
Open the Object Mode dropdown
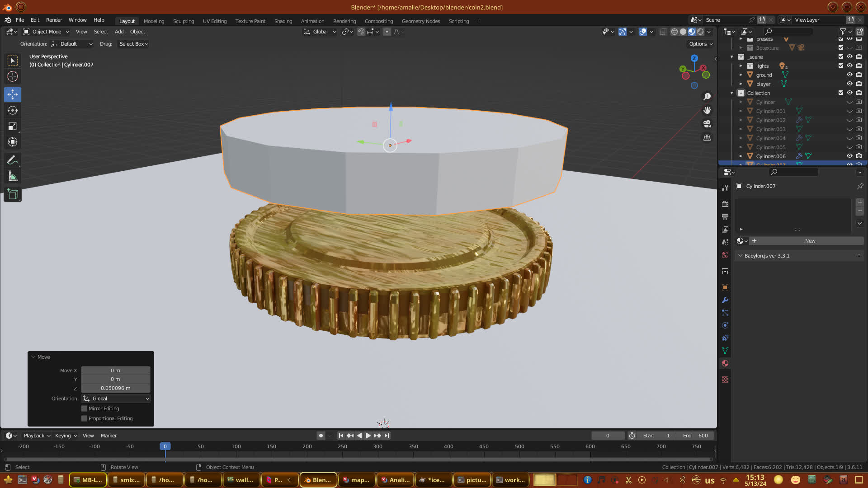[46, 32]
